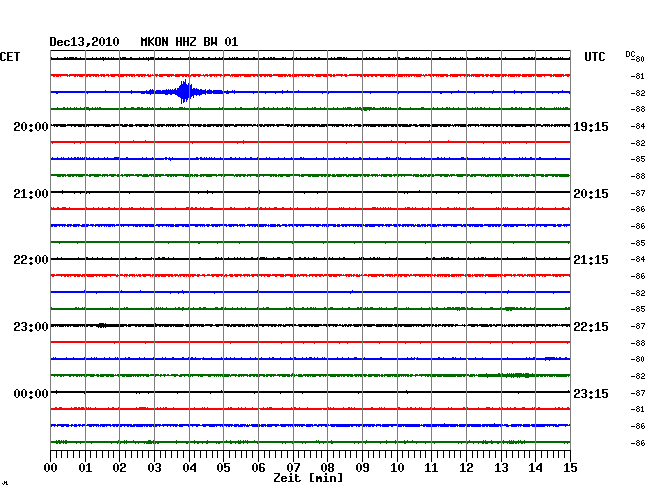Click minute tick label 07
The image size is (650, 494).
point(293,468)
